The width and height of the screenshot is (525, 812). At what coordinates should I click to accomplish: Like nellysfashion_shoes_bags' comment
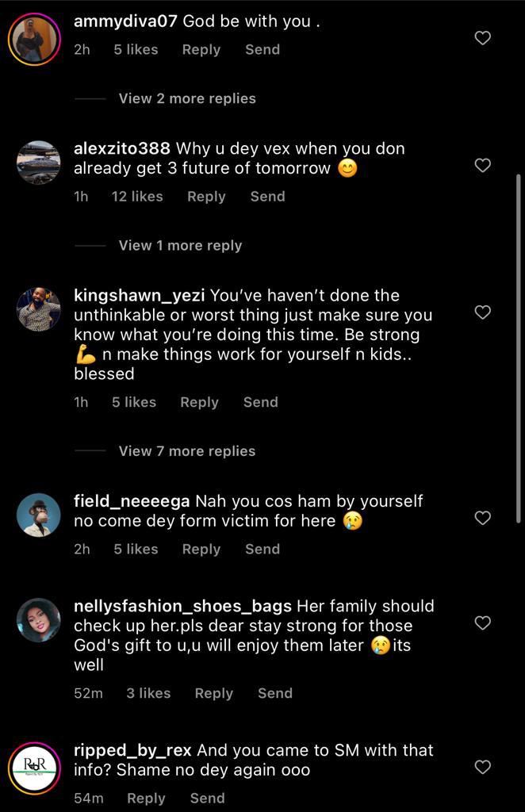pyautogui.click(x=482, y=623)
